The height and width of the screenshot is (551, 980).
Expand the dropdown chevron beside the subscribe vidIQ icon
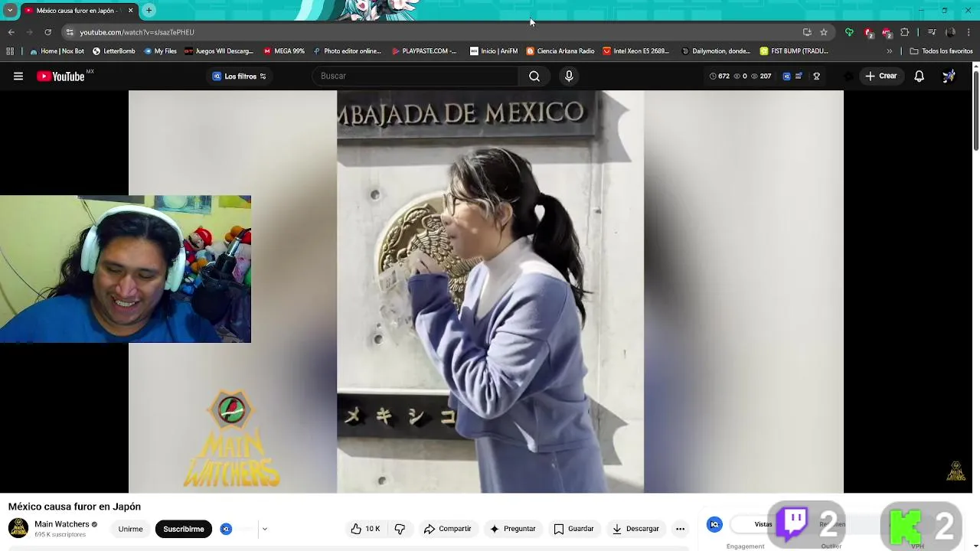pos(264,529)
